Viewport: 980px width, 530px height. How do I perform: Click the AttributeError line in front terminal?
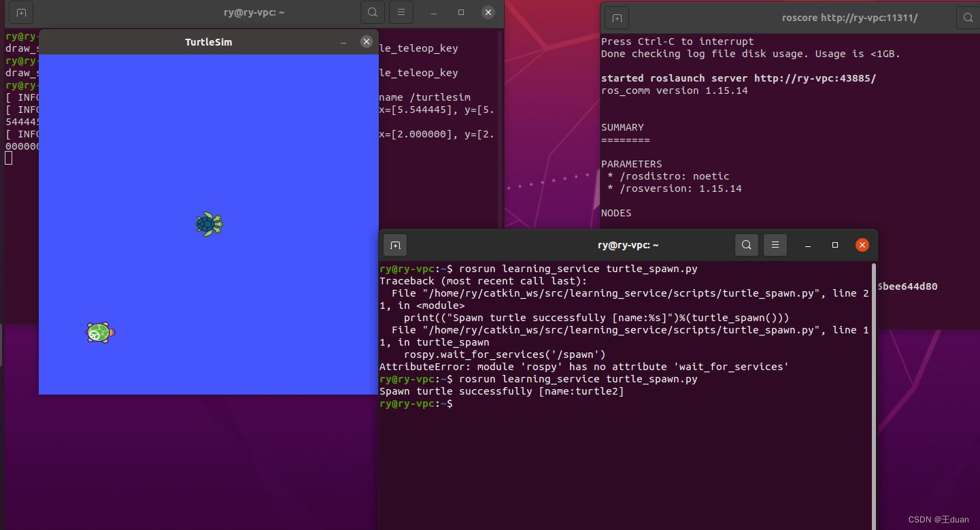(x=584, y=367)
